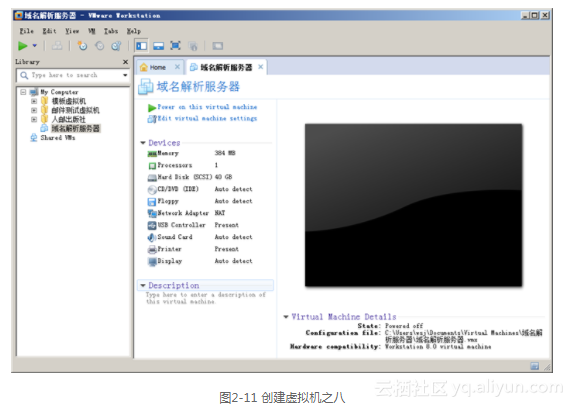Click the Unity mode toolbar icon
The height and width of the screenshot is (408, 574).
point(193,46)
